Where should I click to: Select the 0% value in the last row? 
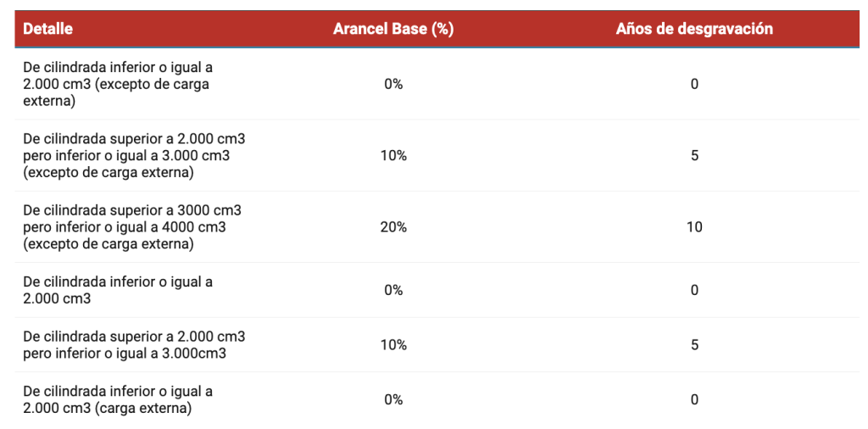[393, 399]
